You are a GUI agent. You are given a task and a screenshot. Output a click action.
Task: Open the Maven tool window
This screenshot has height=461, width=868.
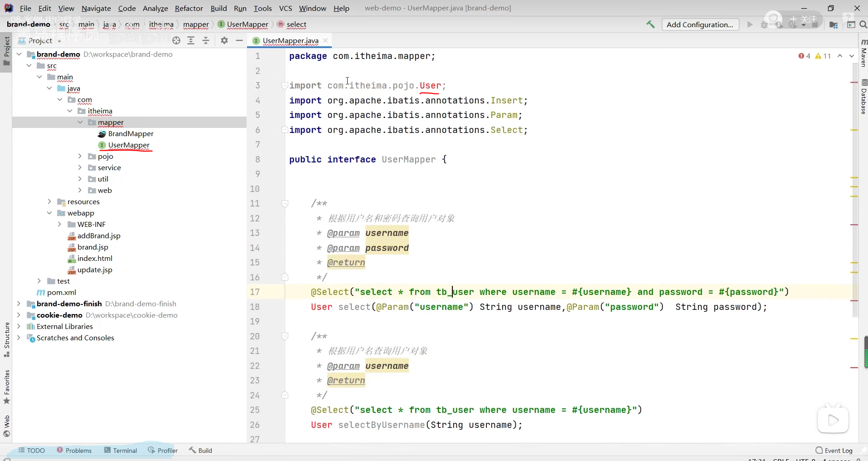(863, 54)
